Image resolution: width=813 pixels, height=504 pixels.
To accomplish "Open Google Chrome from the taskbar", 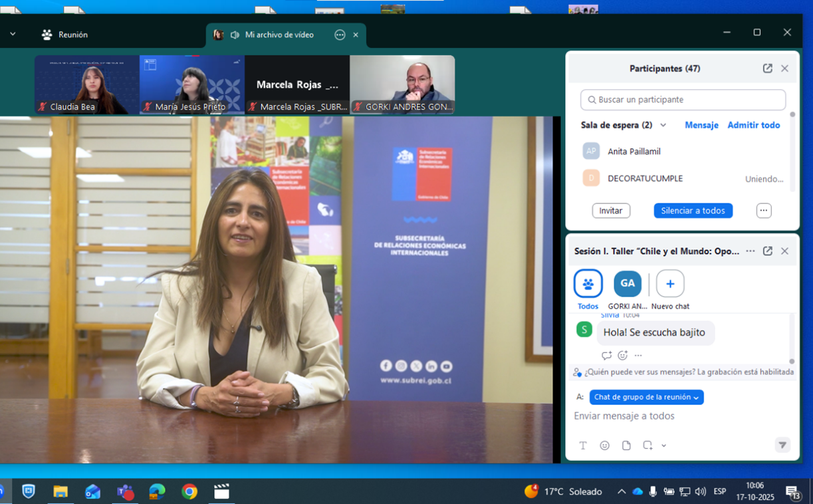I will (x=189, y=491).
